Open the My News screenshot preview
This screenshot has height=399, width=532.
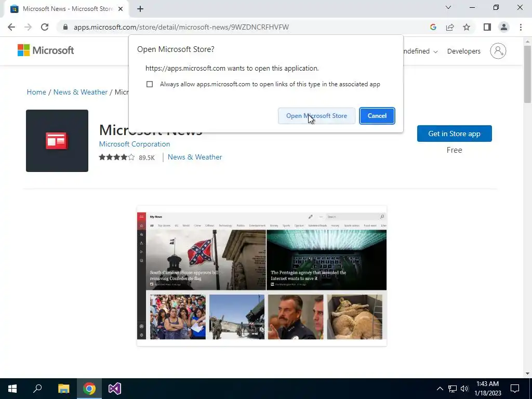click(x=262, y=276)
